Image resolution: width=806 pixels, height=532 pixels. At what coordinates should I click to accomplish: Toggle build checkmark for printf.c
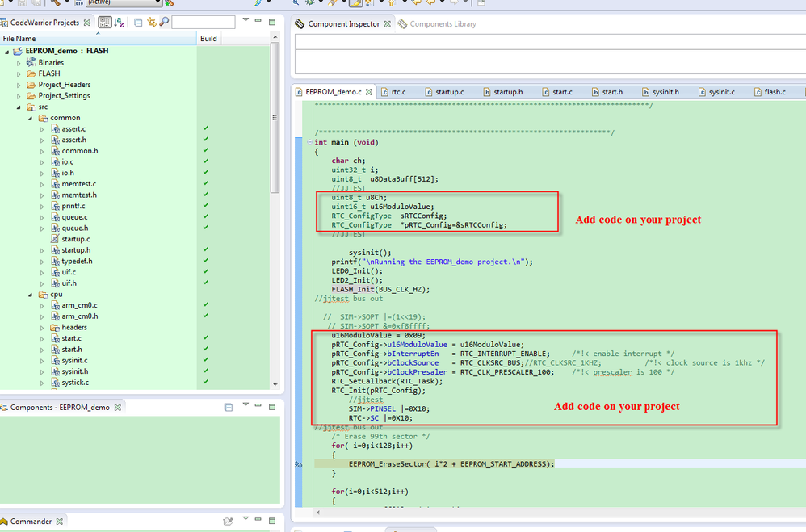point(206,205)
